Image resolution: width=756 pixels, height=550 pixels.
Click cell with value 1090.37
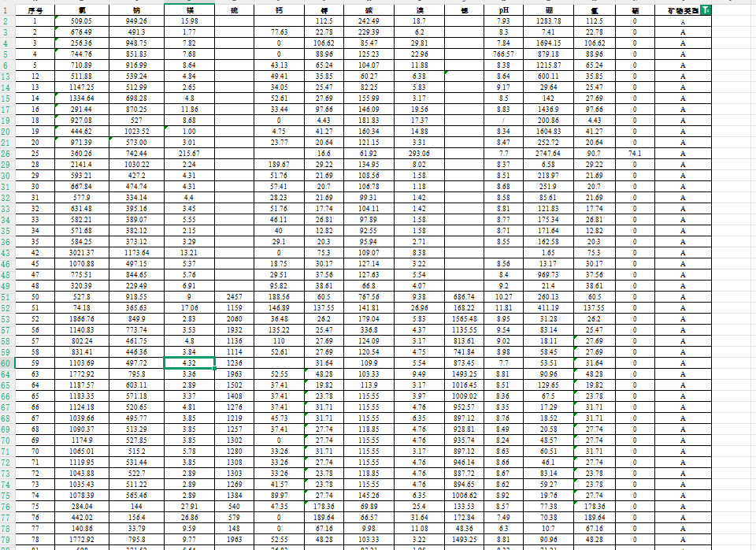81,429
